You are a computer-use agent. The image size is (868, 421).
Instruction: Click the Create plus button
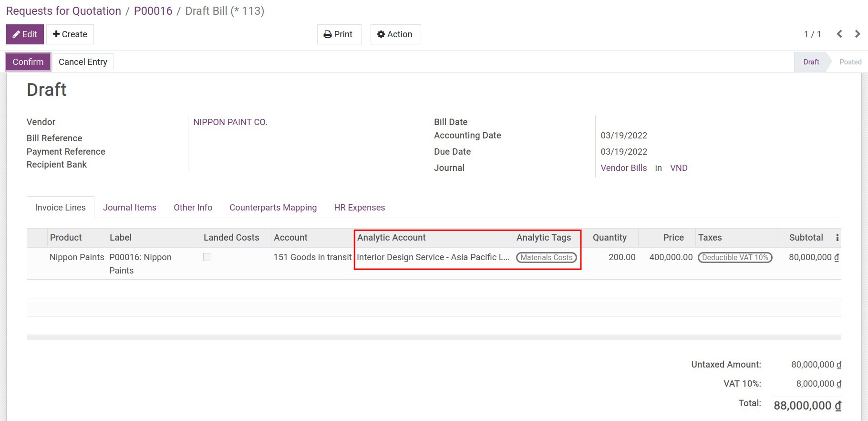(x=70, y=34)
